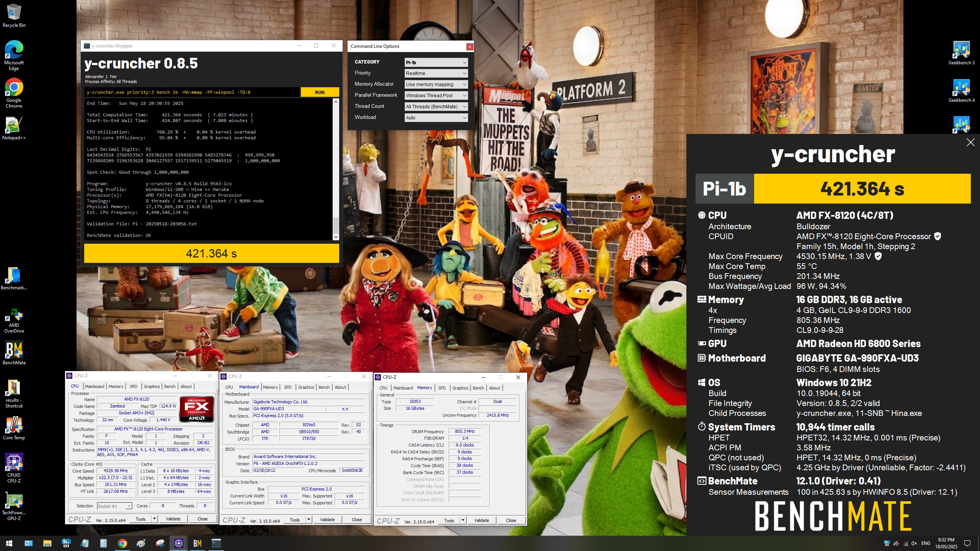
Task: Open the Benchmark... folder desktop icon
Action: click(14, 278)
